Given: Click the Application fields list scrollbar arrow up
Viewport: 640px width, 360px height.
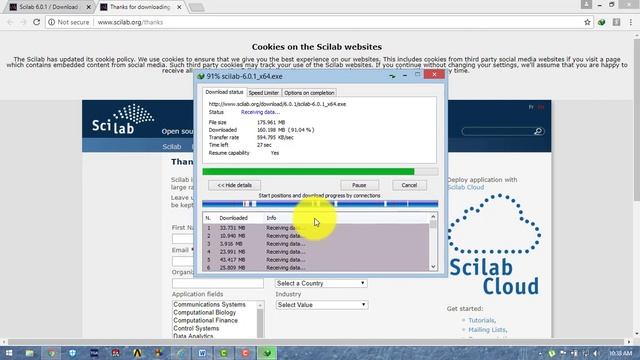Looking at the screenshot, I should [260, 305].
